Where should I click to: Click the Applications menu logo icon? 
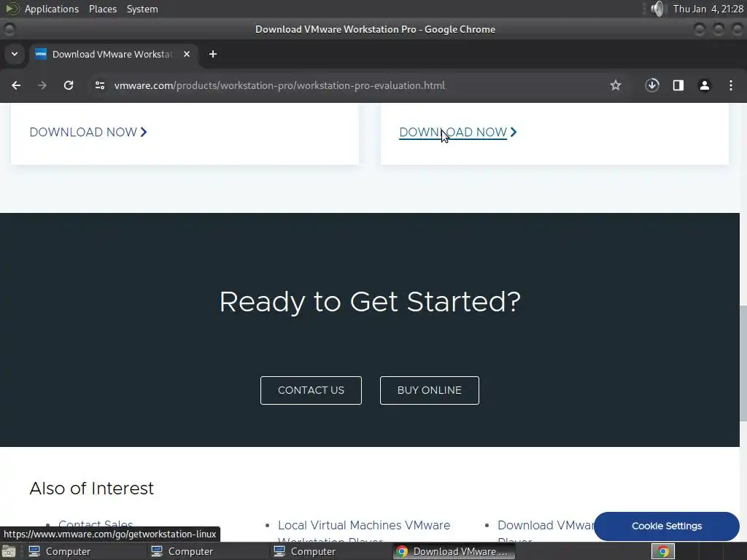pos(12,9)
